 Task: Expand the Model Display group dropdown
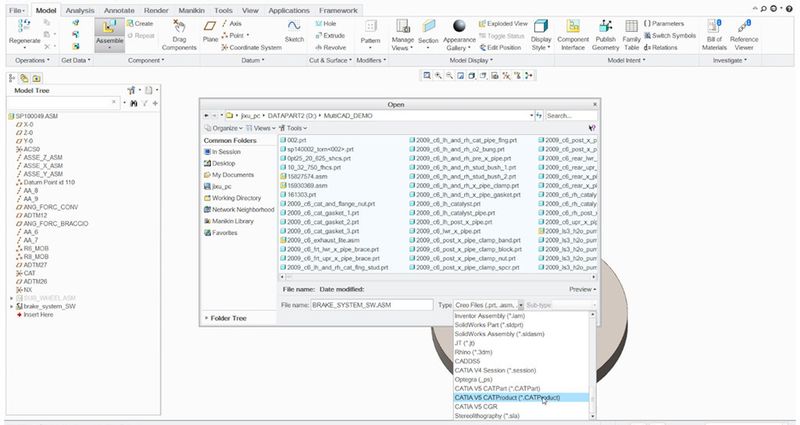coord(471,60)
